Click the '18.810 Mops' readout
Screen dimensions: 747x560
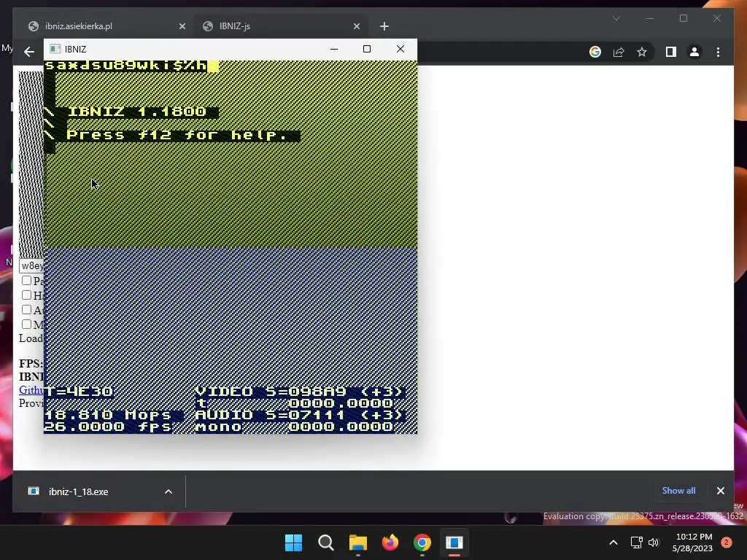pos(108,415)
